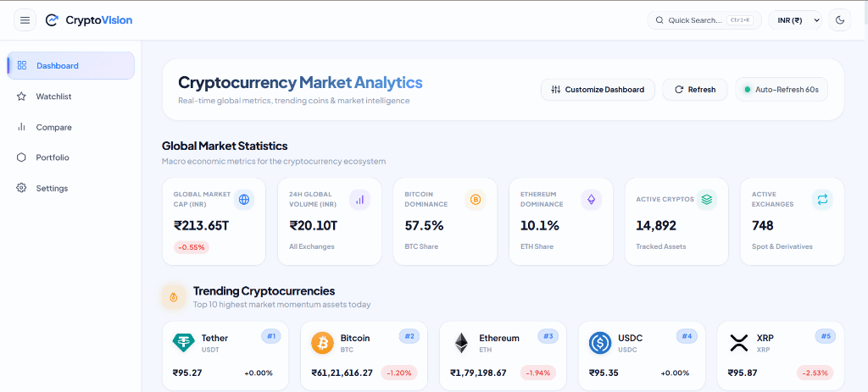Open Settings in sidebar
868x392 pixels.
click(x=71, y=188)
